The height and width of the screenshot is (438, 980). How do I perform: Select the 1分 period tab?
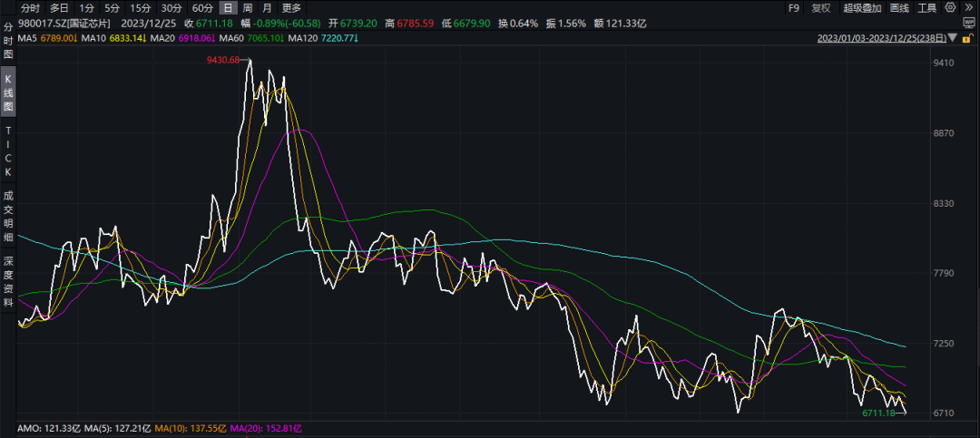pos(87,8)
